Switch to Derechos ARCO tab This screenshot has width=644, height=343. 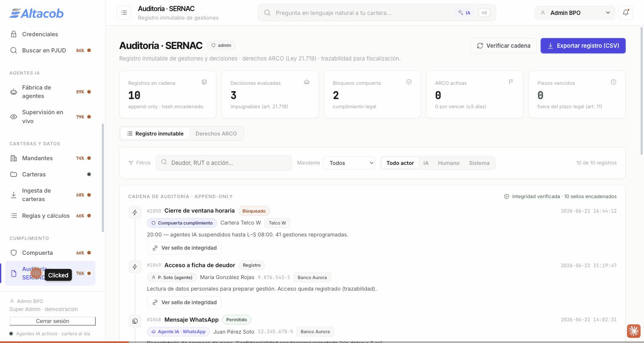click(216, 133)
